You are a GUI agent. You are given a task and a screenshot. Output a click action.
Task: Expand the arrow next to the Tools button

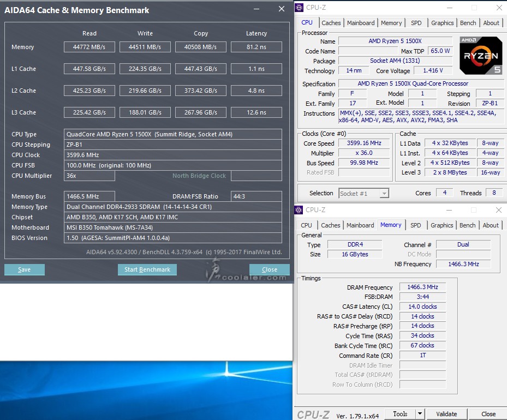[420, 414]
